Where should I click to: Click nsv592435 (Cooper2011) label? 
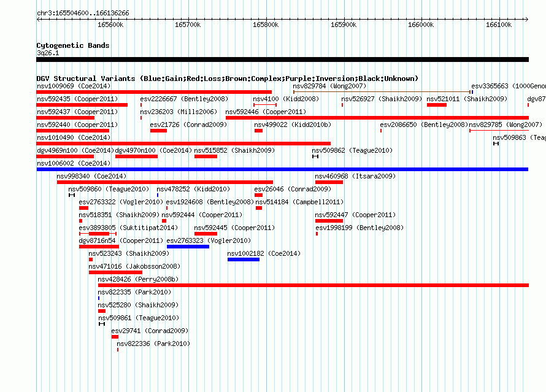tap(77, 99)
